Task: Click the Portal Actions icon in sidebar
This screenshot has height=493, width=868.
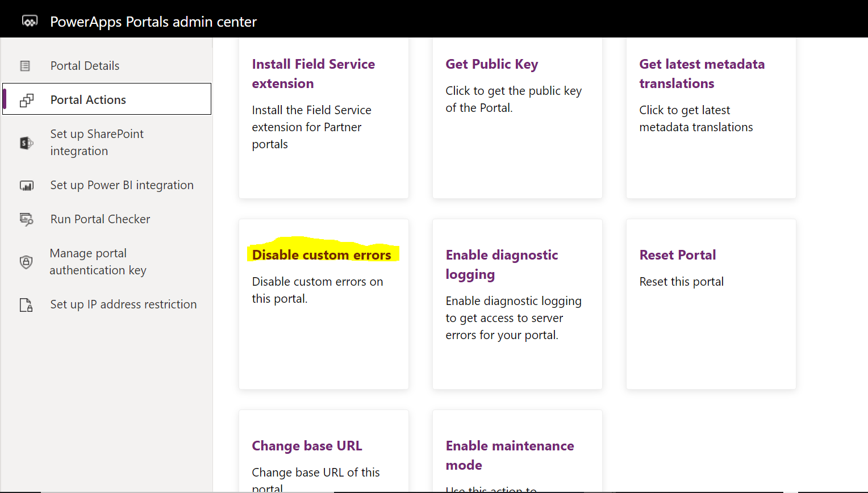Action: click(27, 101)
